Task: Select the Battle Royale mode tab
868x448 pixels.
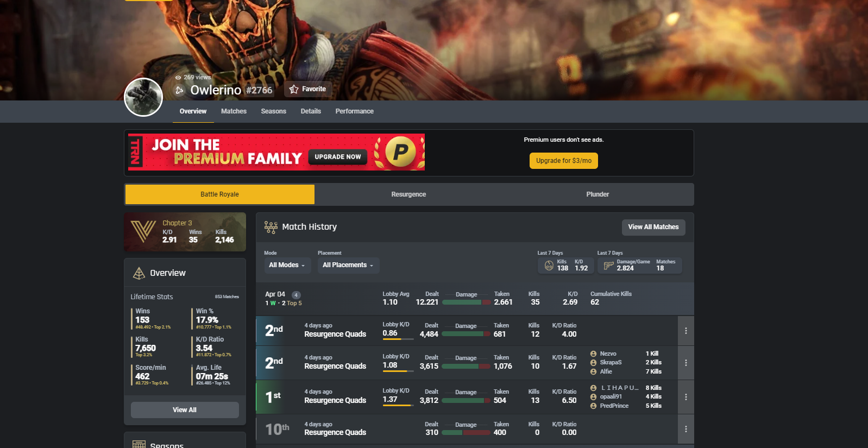Action: pos(220,194)
